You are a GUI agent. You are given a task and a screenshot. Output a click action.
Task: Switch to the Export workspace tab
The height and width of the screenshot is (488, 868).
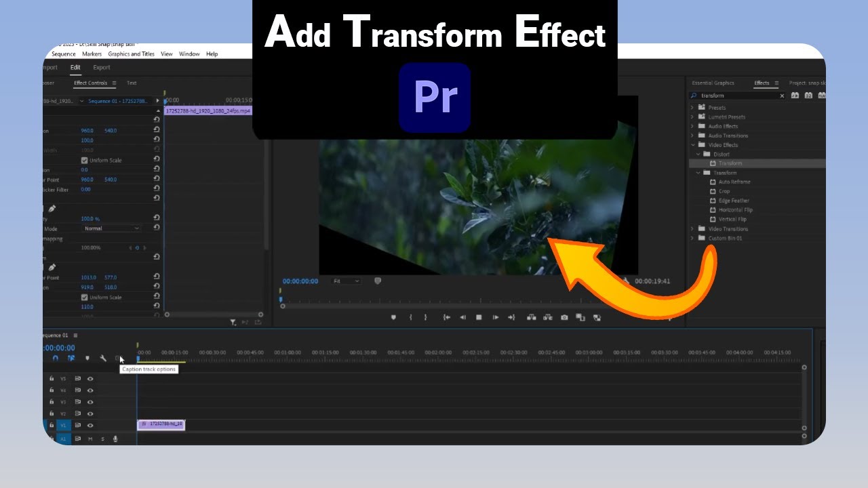coord(102,68)
